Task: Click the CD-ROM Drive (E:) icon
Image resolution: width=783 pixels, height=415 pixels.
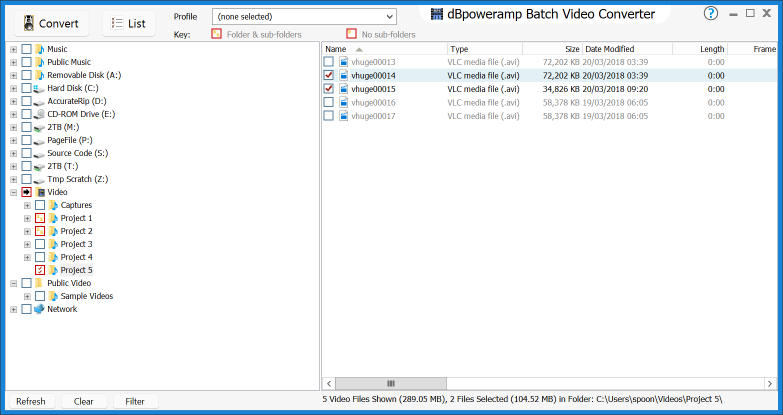Action: tap(40, 114)
